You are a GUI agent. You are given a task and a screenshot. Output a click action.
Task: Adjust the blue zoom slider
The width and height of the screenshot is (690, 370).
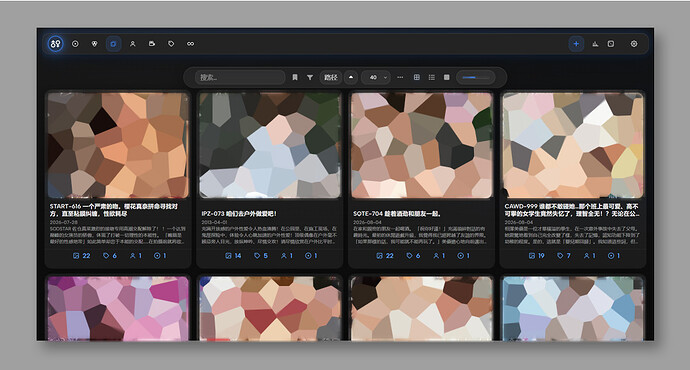tap(476, 77)
